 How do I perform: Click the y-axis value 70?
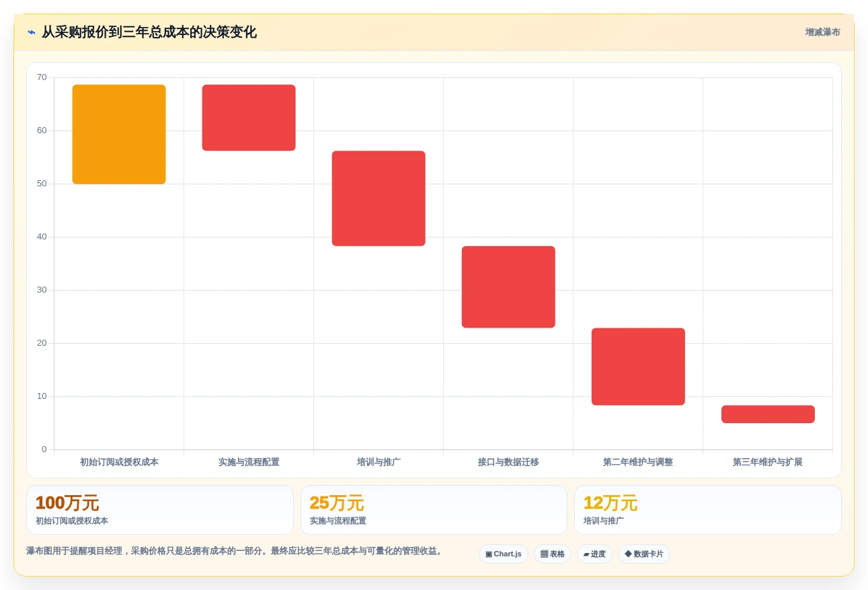pyautogui.click(x=42, y=77)
